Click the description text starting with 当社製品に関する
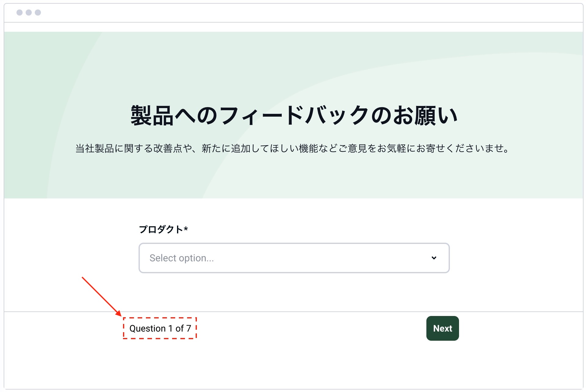586x392 pixels. tap(292, 149)
